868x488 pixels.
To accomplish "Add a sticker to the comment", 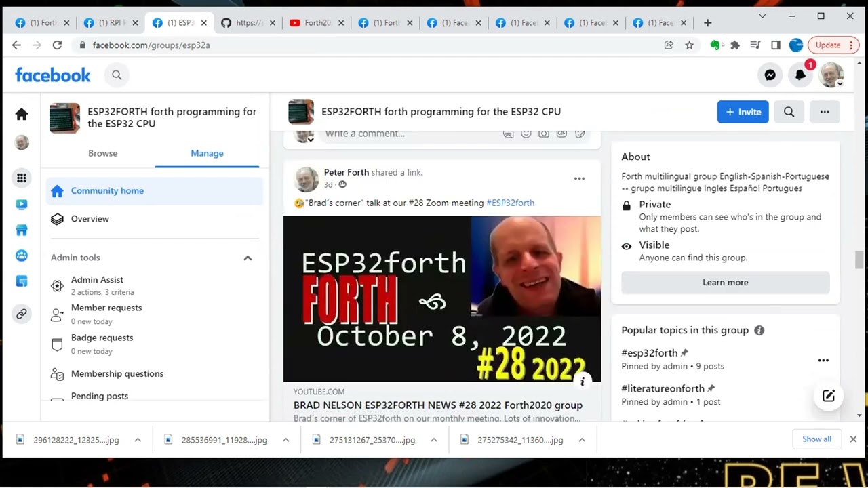I will (580, 134).
